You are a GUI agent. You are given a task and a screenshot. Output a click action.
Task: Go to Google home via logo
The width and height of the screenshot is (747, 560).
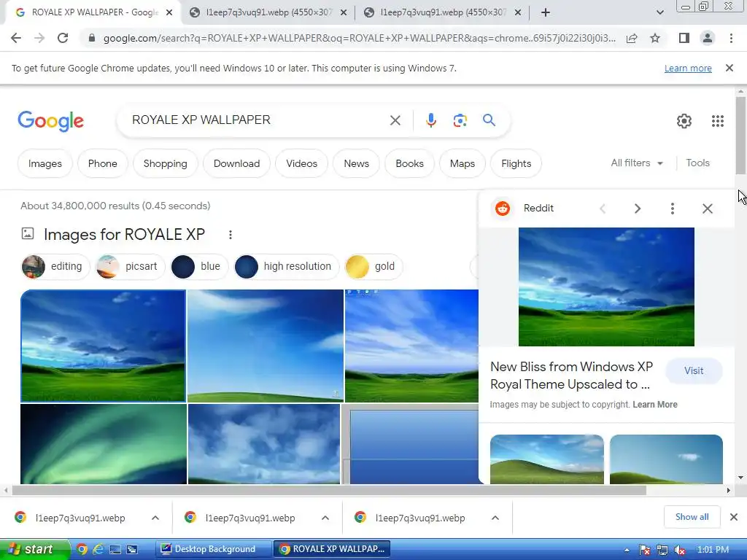(x=50, y=121)
